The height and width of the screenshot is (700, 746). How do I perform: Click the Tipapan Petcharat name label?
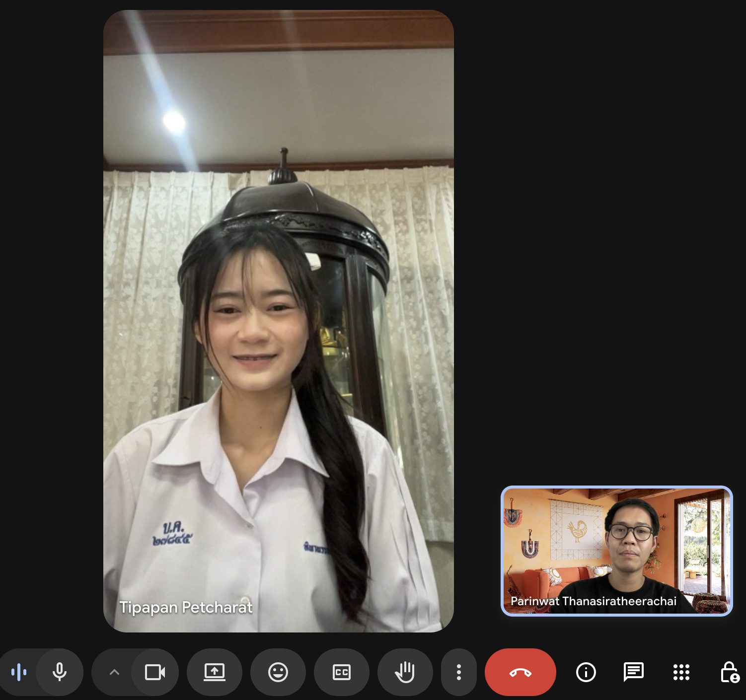186,607
